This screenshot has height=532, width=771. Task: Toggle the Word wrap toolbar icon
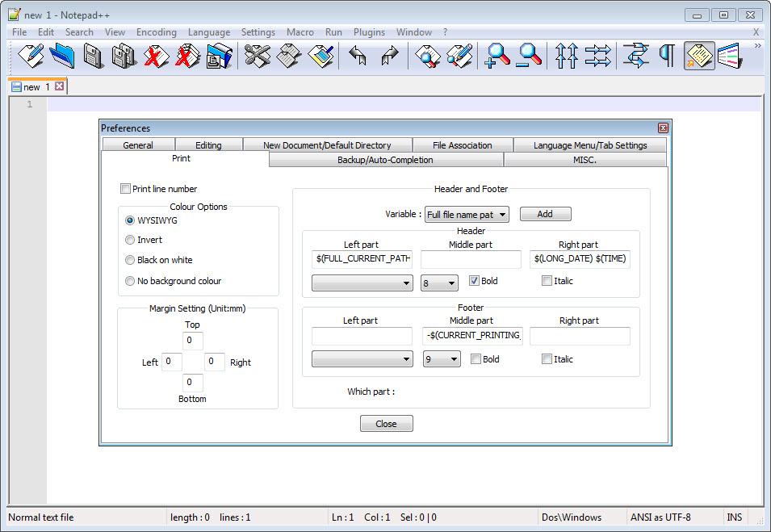coord(635,56)
